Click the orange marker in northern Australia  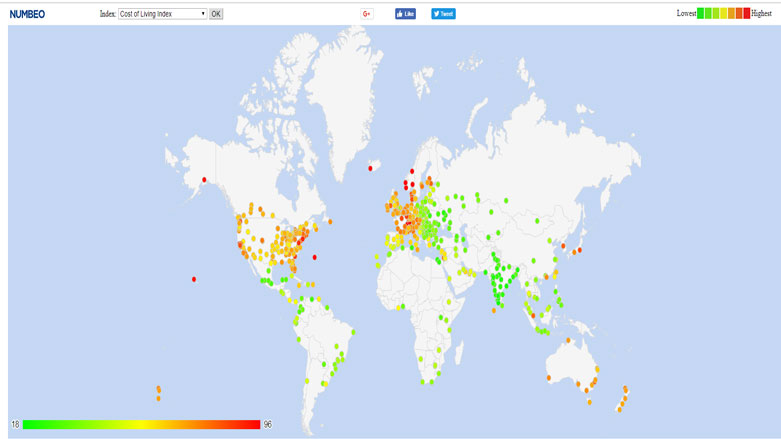click(567, 341)
